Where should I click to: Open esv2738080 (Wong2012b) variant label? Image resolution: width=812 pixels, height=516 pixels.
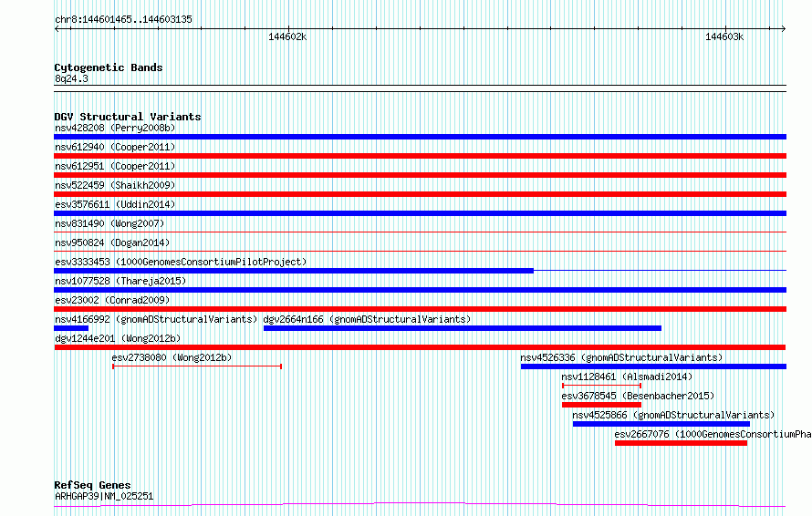pos(172,357)
